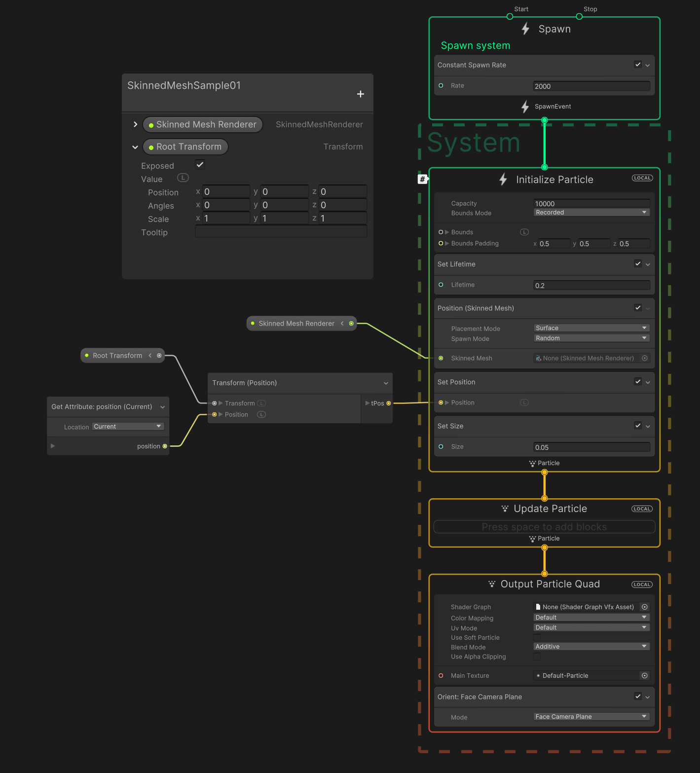The height and width of the screenshot is (773, 700).
Task: Disable the Set Size block checkbox
Action: 638,425
